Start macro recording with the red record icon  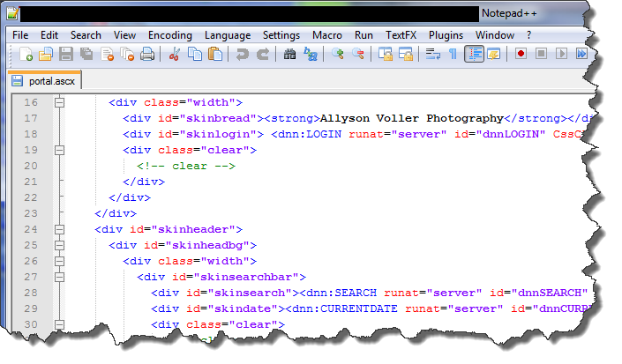pos(521,55)
